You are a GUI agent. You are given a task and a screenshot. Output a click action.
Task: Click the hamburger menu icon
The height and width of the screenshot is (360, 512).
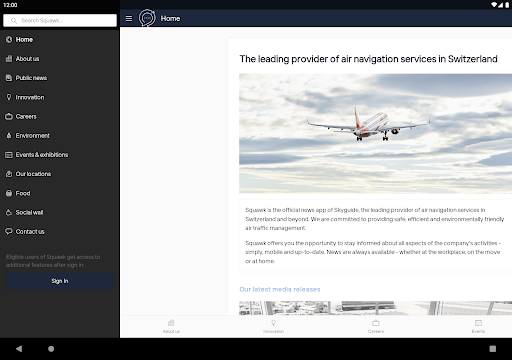coord(129,19)
